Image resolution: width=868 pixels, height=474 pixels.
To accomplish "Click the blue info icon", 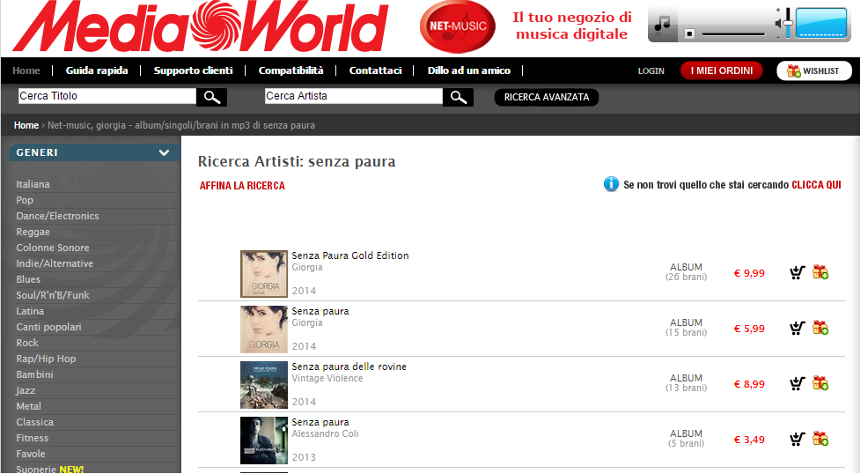I will point(611,184).
